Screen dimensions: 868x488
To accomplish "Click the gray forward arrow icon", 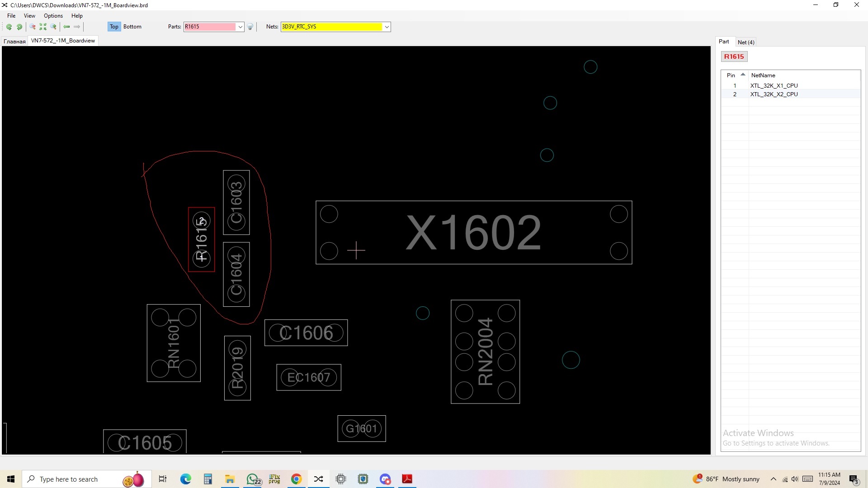I will (77, 27).
